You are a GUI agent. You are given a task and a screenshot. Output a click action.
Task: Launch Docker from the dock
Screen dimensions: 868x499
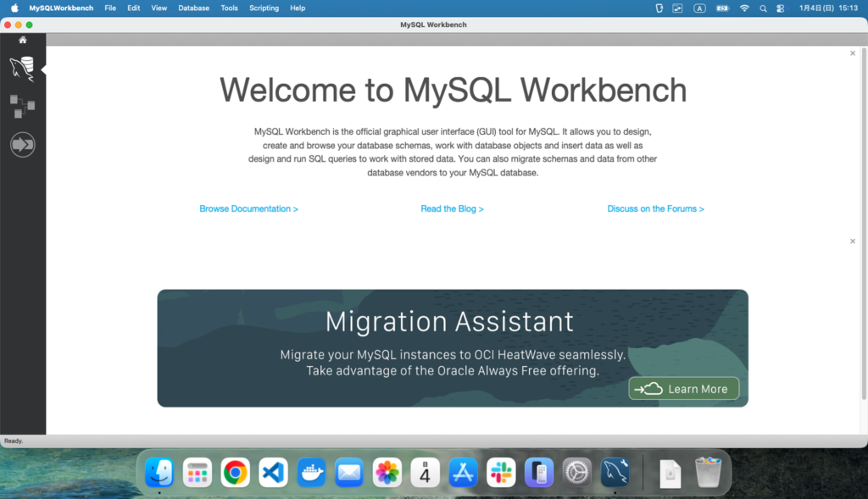[311, 472]
